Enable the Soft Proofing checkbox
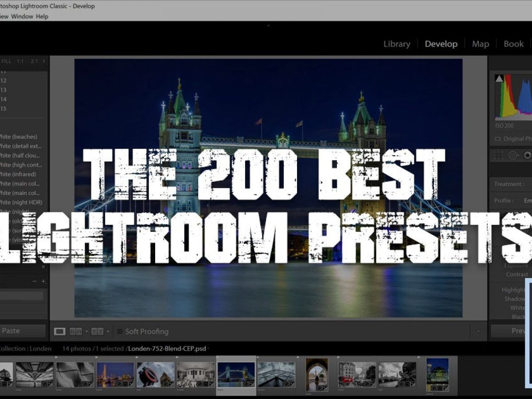Viewport: 532px width, 399px height. pos(120,331)
